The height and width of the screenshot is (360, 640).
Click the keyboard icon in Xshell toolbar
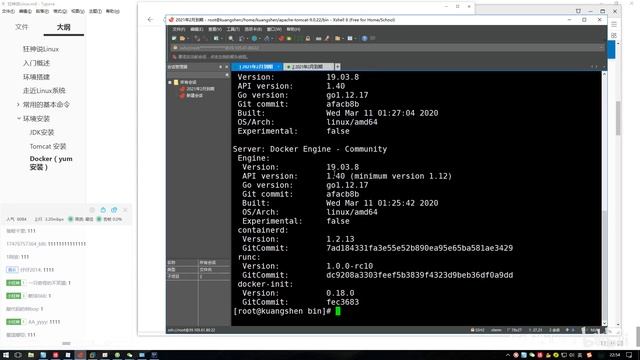point(318,38)
